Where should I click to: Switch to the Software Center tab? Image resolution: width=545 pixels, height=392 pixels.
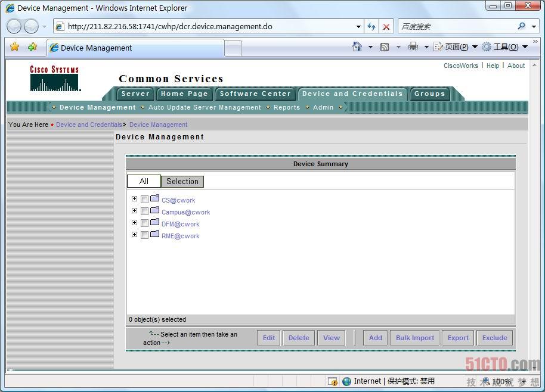255,94
